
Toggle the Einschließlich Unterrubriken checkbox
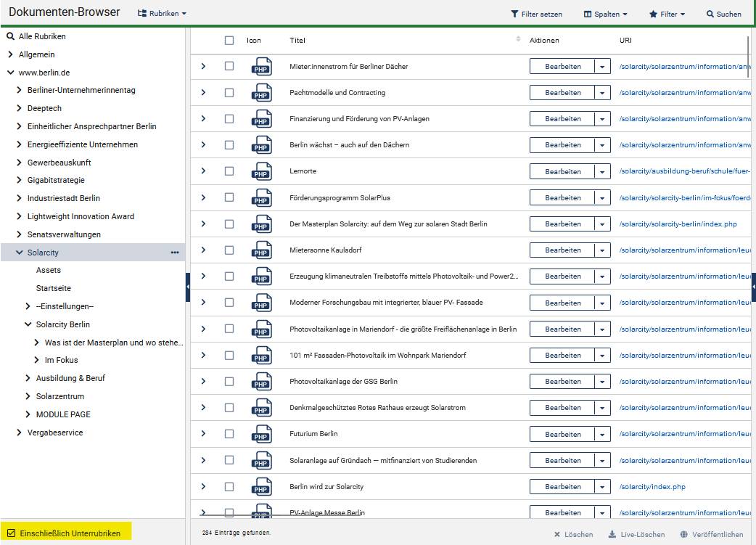point(11,533)
